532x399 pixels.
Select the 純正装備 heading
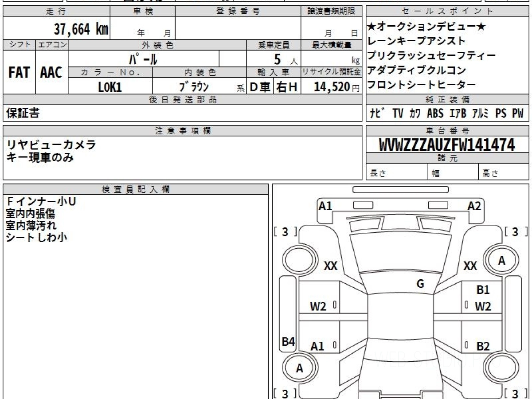coord(447,99)
